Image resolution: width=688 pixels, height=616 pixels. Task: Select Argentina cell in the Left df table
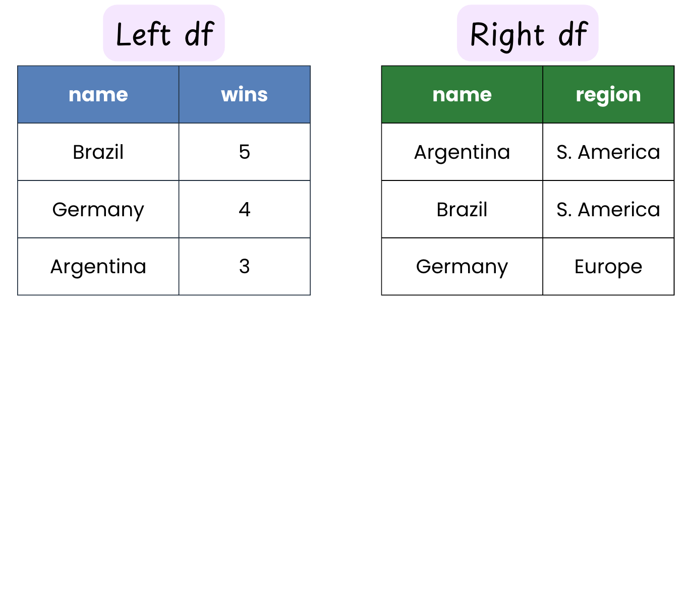tap(98, 266)
